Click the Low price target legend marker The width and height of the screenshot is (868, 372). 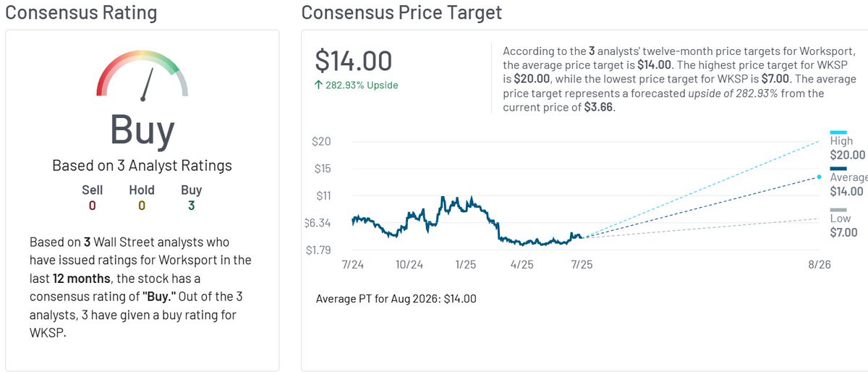pyautogui.click(x=837, y=210)
